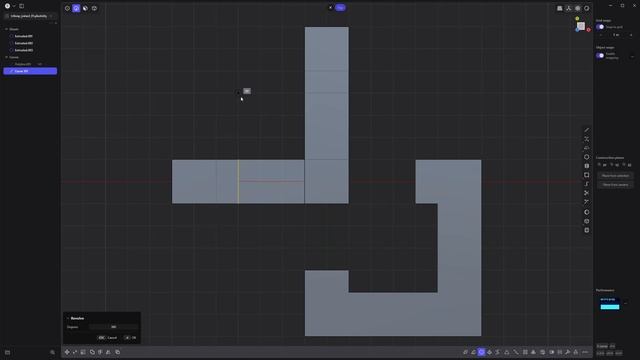Select the third construction plane option

pos(627,165)
